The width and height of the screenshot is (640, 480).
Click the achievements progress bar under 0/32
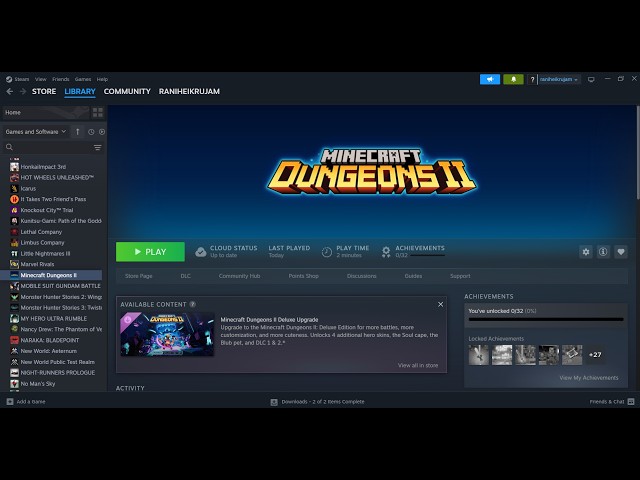pos(427,256)
